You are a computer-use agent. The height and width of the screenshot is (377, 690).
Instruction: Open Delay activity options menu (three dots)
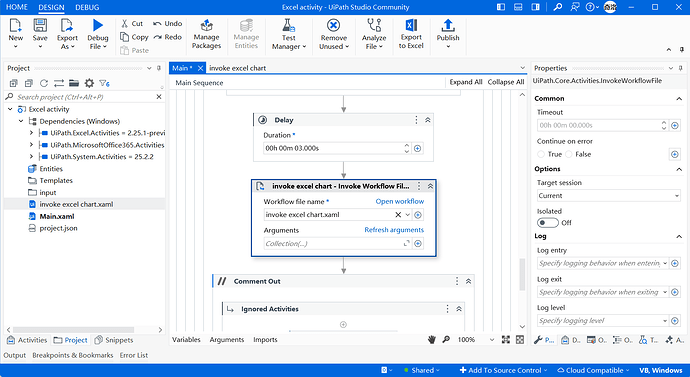[x=416, y=120]
